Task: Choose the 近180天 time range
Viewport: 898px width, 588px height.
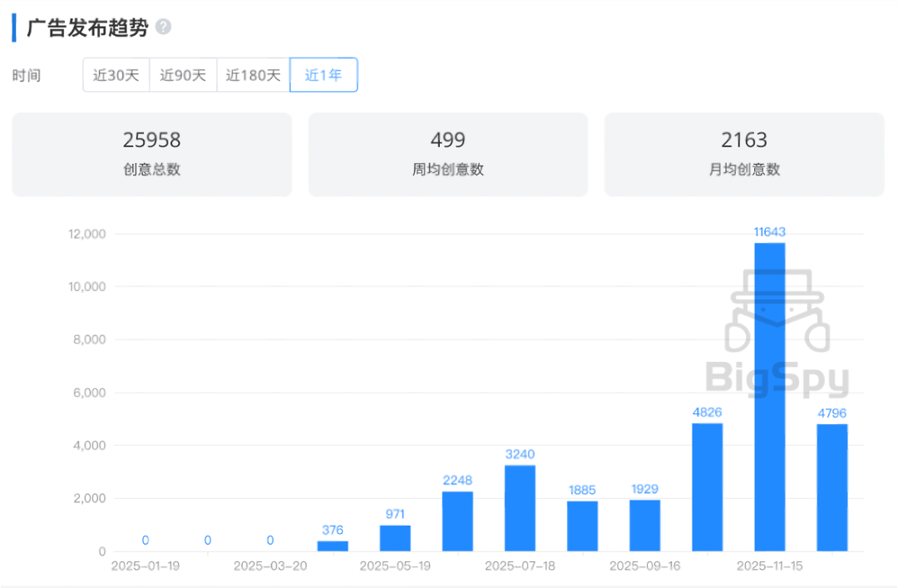Action: pos(253,75)
